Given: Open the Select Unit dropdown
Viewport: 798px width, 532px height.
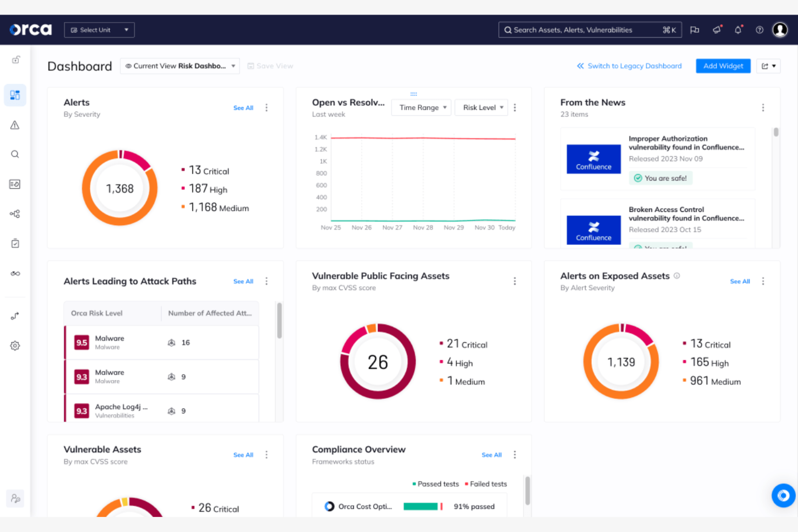Looking at the screenshot, I should coord(99,30).
